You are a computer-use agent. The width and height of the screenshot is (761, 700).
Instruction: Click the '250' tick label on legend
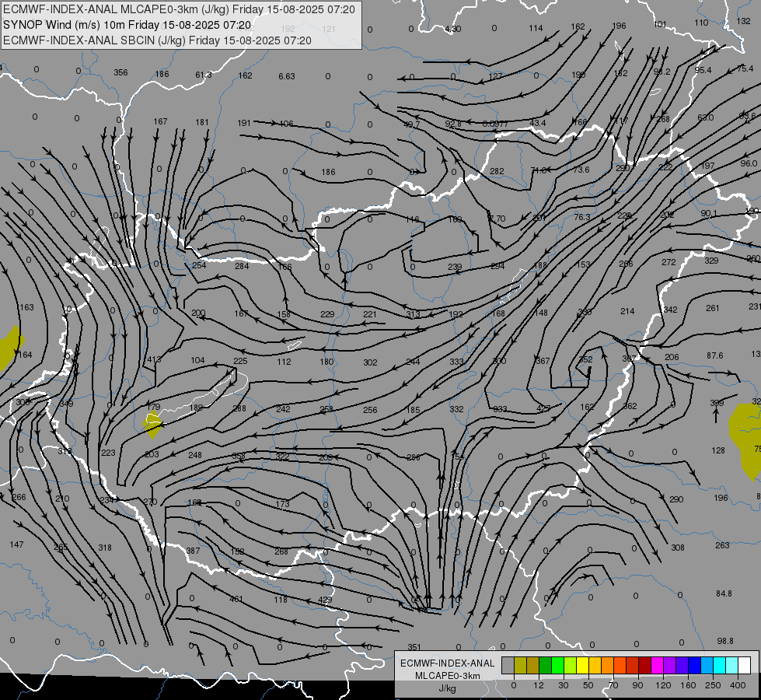coord(713,685)
